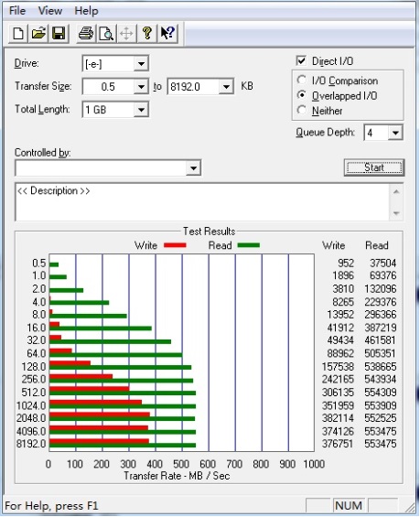
Task: Click the Description scrollbar down arrow
Action: tap(396, 213)
